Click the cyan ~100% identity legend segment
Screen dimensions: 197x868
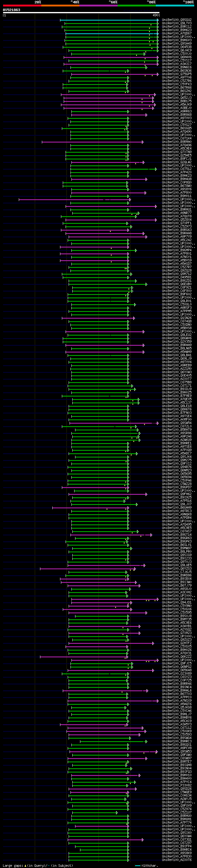pyautogui.click(x=175, y=6)
